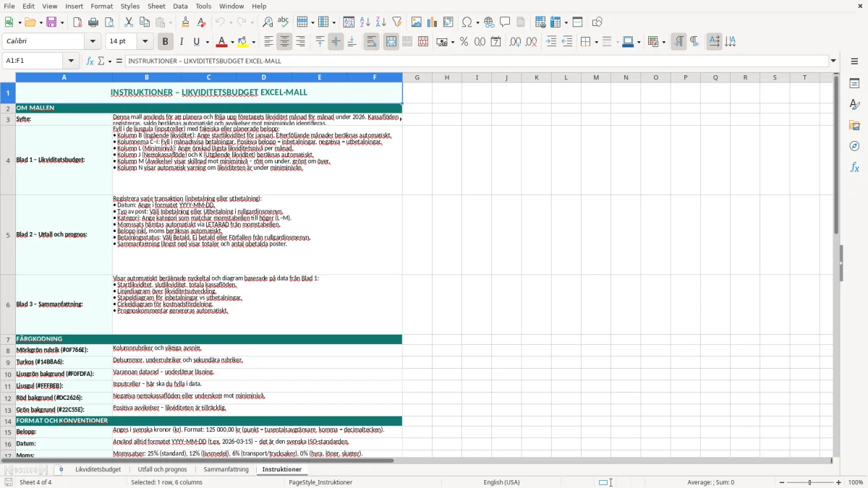Sort descending
This screenshot has width=868, height=488.
[x=380, y=22]
